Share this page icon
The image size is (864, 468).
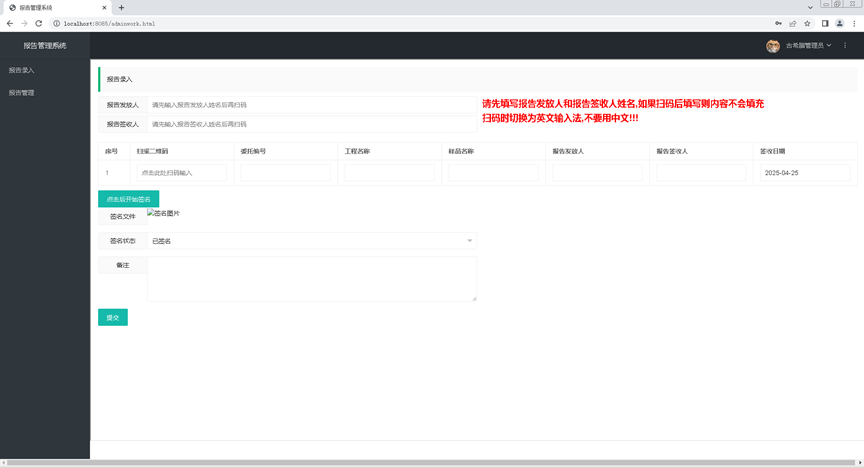[x=793, y=23]
